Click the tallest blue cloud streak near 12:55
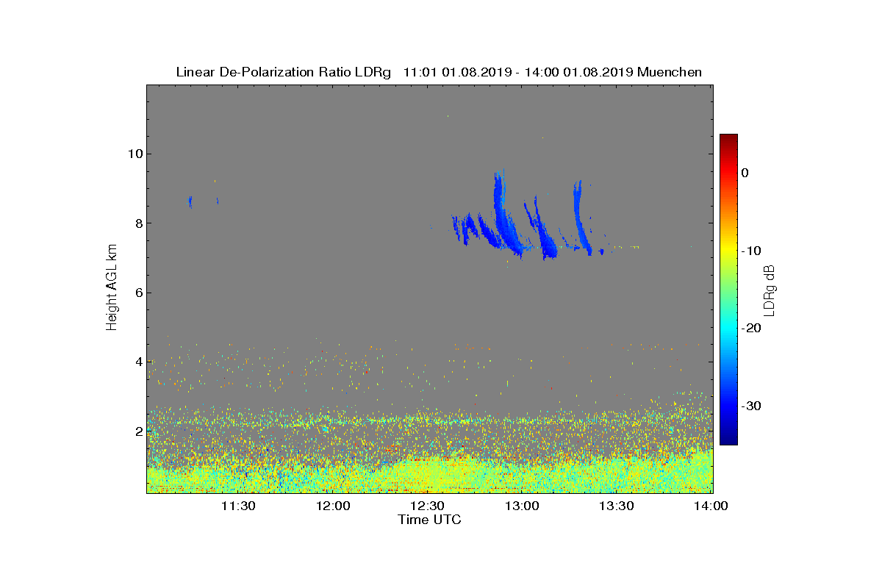The width and height of the screenshot is (882, 588). (504, 213)
